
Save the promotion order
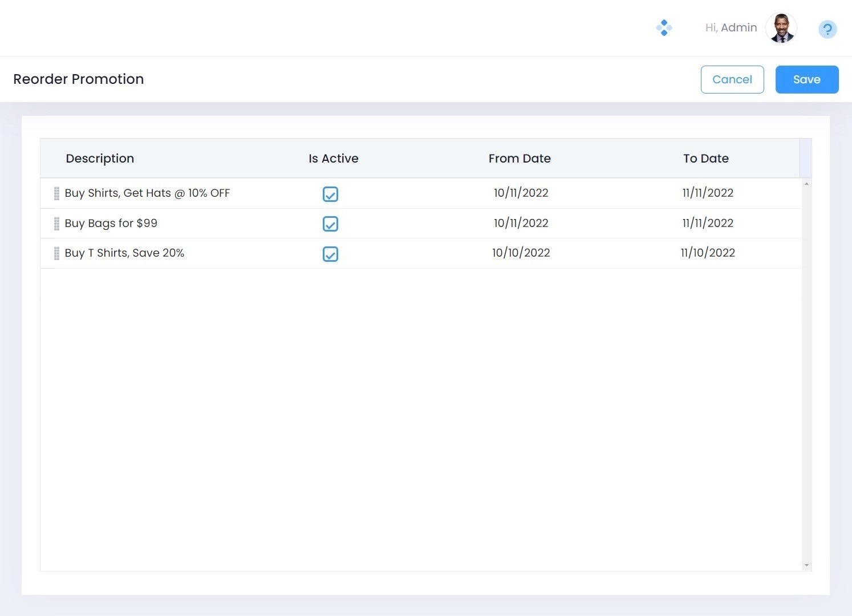pyautogui.click(x=806, y=79)
